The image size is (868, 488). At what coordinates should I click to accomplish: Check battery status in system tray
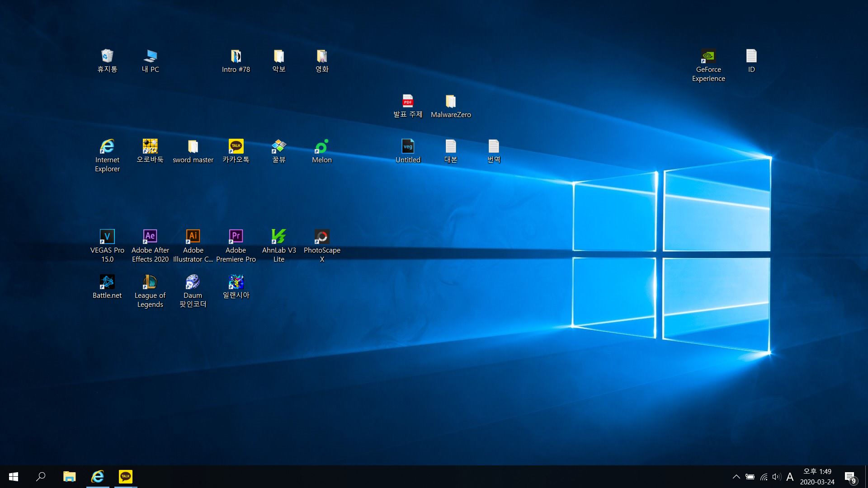tap(750, 477)
